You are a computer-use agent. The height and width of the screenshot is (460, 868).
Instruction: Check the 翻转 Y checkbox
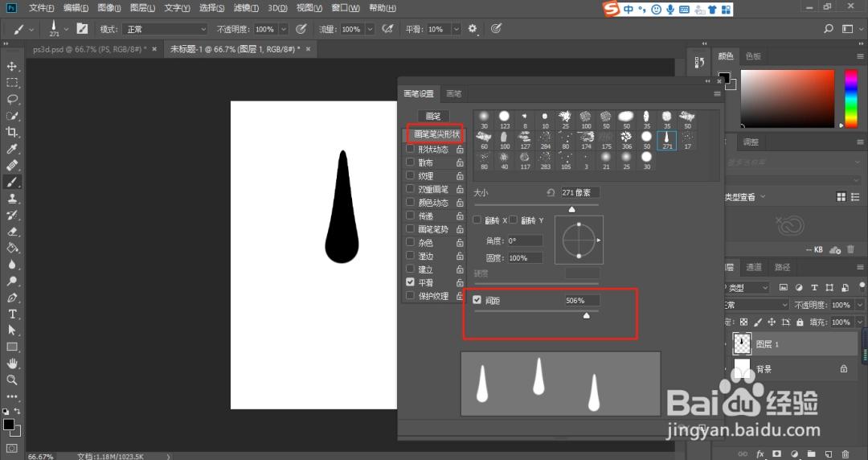coord(513,220)
